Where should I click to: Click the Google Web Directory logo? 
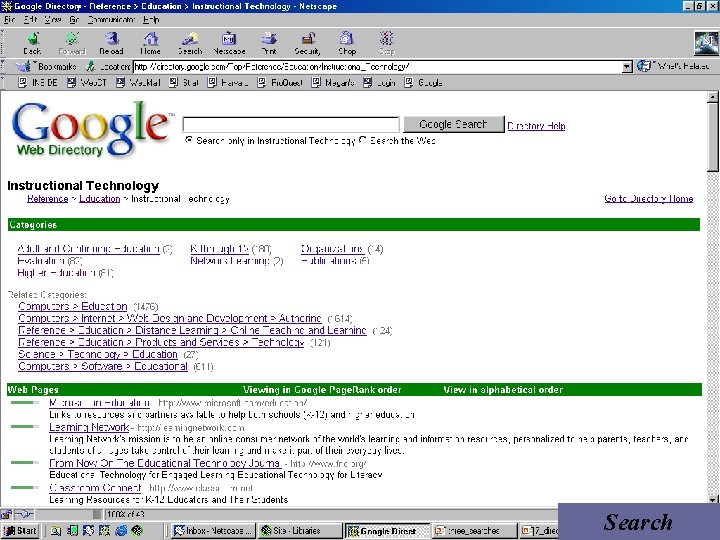coord(92,129)
